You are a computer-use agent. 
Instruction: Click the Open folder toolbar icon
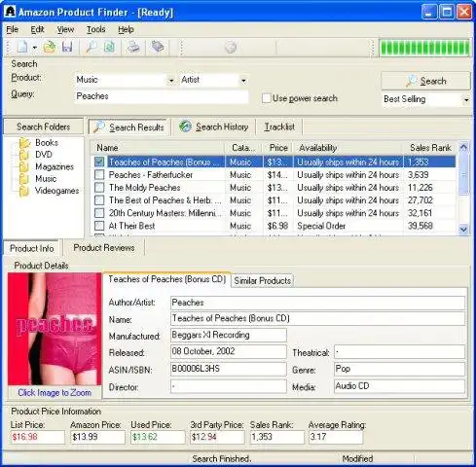[50, 48]
